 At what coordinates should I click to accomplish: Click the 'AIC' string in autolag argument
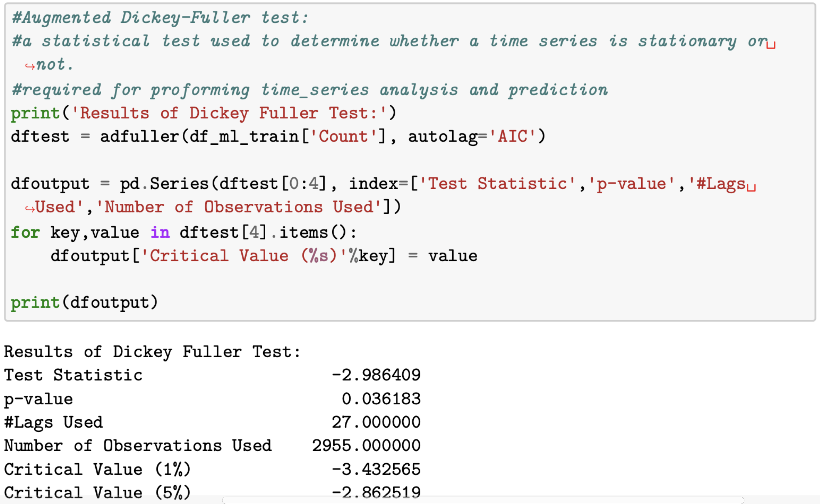tap(513, 137)
